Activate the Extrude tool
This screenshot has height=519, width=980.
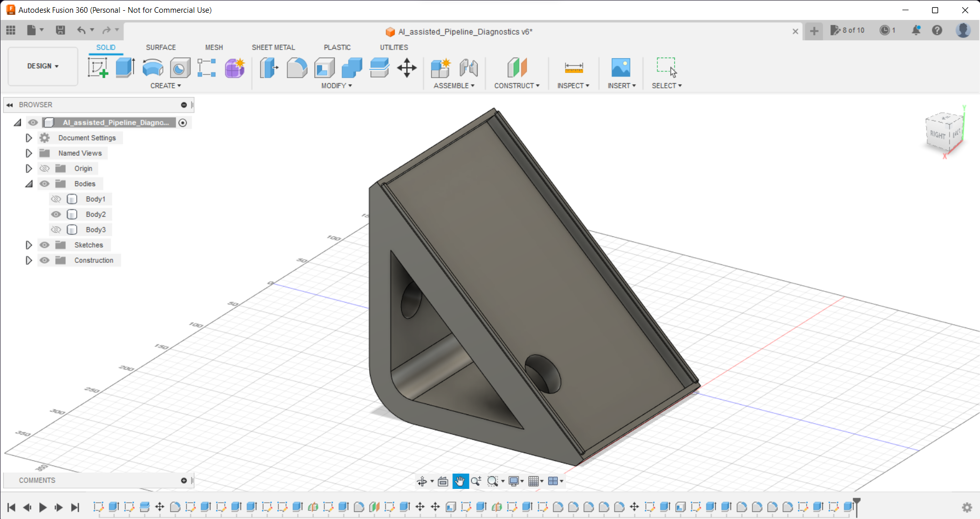[125, 68]
